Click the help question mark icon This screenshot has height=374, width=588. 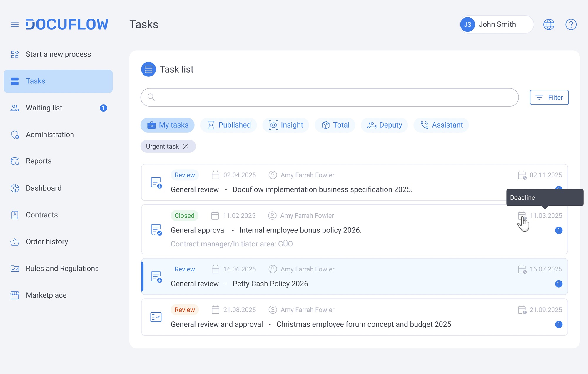tap(571, 24)
